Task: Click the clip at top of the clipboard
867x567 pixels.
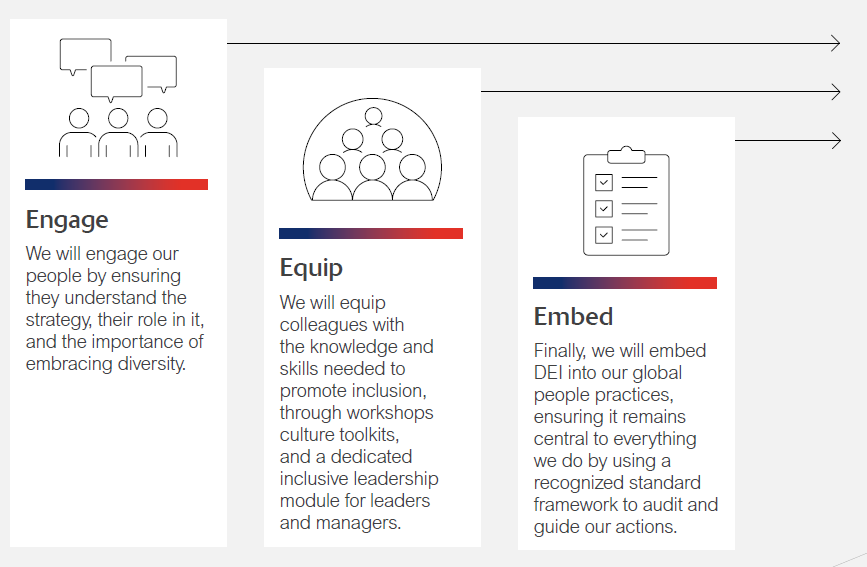Action: pyautogui.click(x=626, y=153)
